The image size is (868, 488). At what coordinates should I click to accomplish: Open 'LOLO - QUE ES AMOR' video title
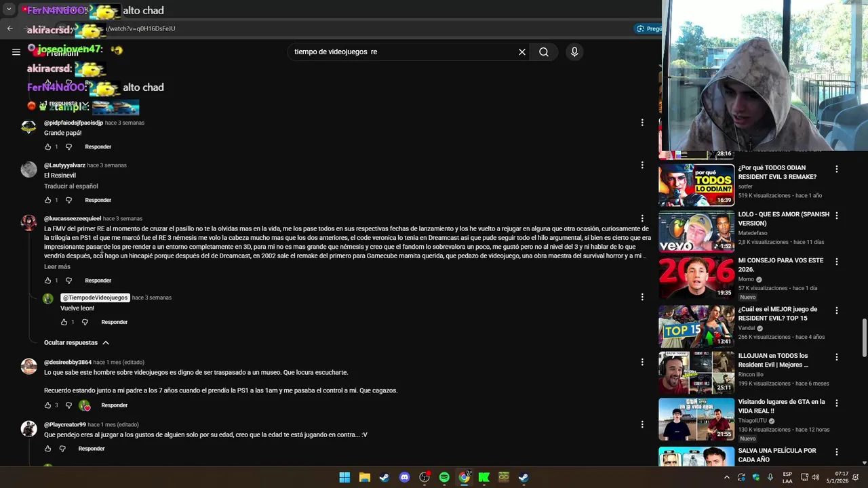pyautogui.click(x=783, y=219)
